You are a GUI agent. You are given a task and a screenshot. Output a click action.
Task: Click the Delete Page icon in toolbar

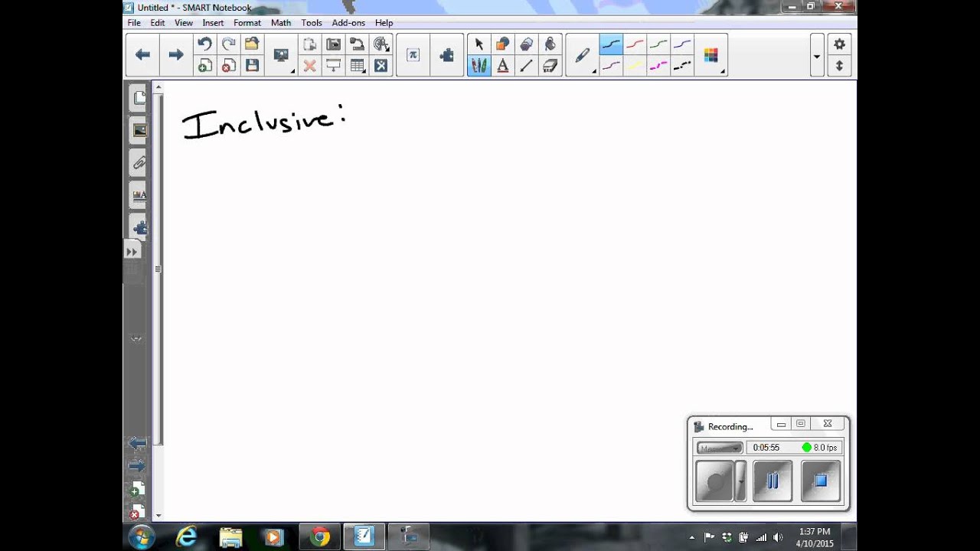click(x=228, y=67)
